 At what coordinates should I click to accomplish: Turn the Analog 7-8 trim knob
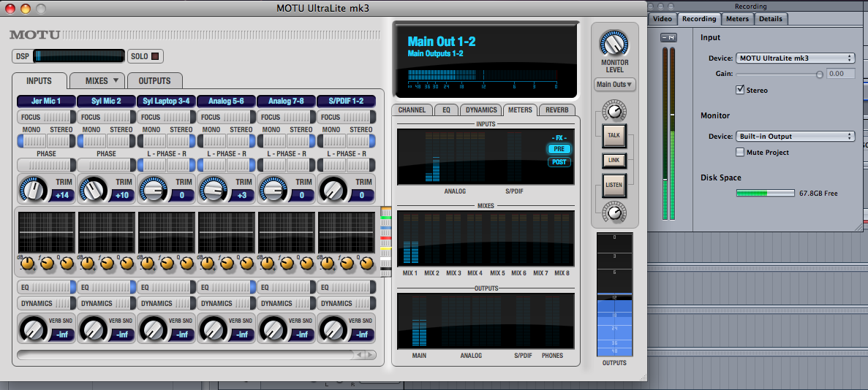point(272,188)
